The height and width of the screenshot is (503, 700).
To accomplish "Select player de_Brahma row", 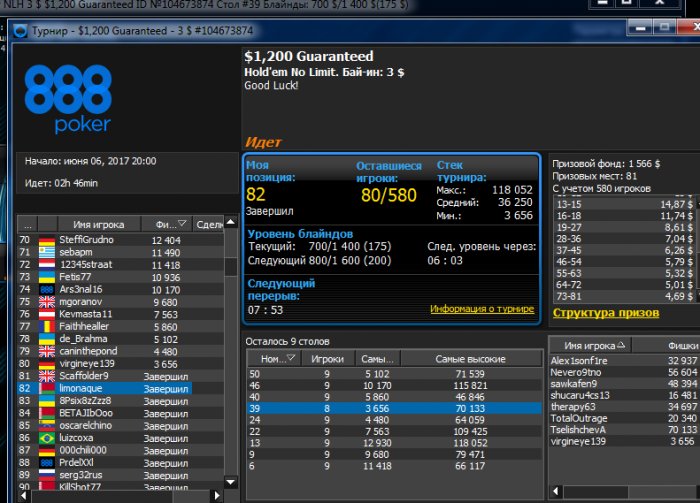I will (x=120, y=339).
